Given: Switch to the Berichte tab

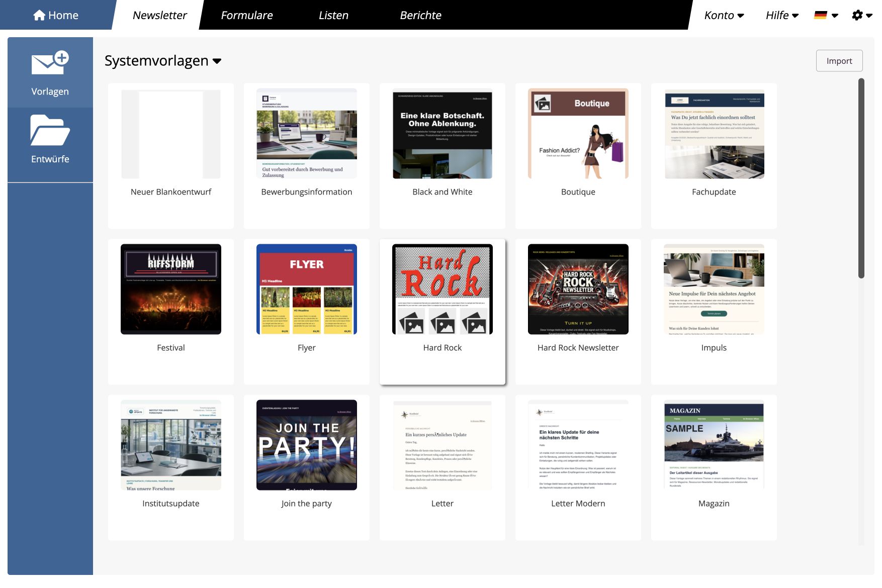Looking at the screenshot, I should (420, 15).
